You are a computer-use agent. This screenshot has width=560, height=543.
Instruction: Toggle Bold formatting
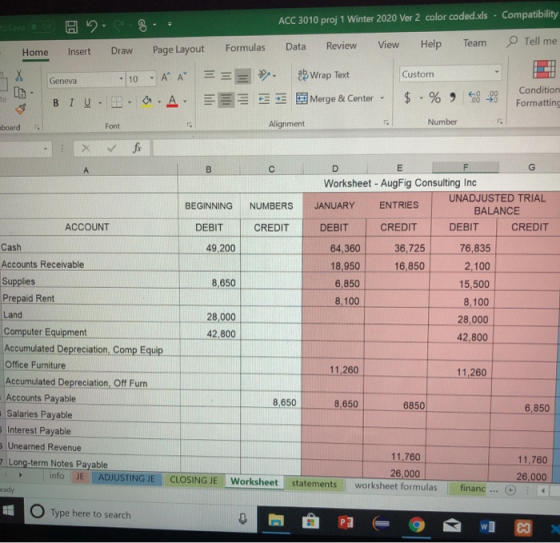click(56, 103)
